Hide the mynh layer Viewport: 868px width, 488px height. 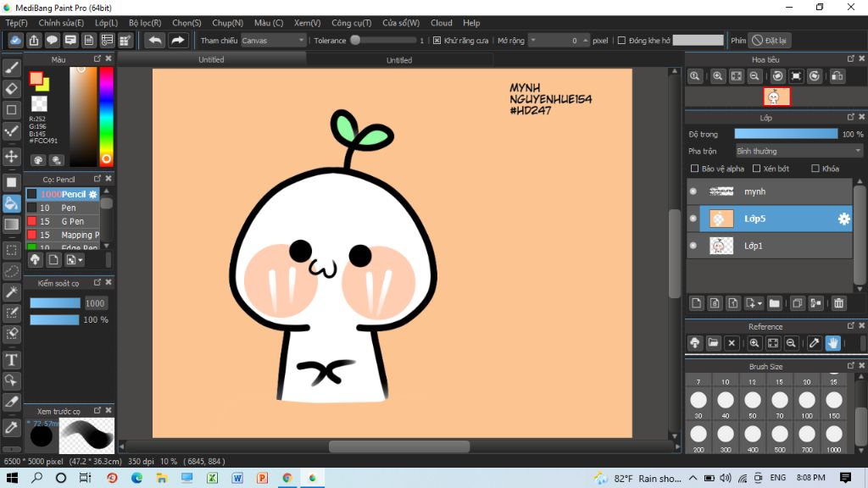pyautogui.click(x=693, y=191)
